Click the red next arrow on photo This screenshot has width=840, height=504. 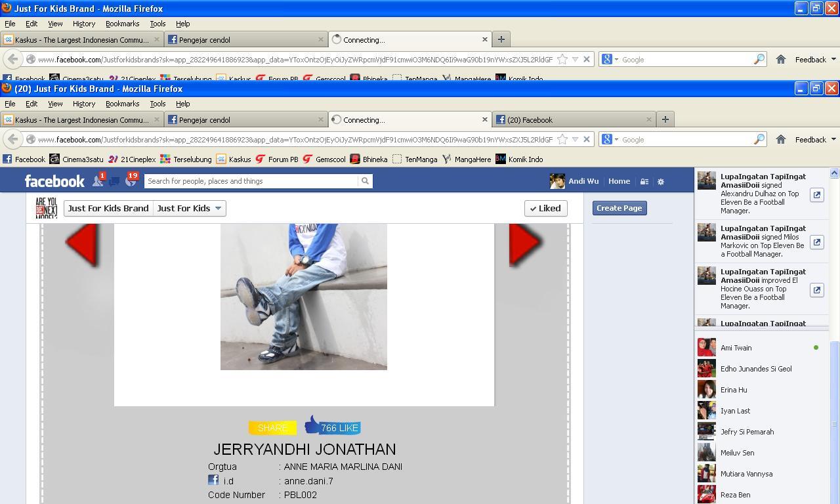(x=525, y=244)
